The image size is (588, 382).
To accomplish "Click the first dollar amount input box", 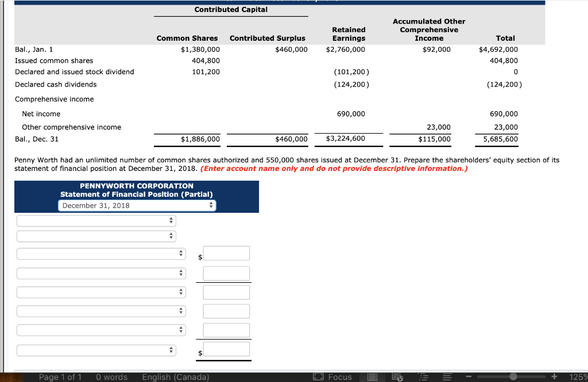I will point(226,253).
